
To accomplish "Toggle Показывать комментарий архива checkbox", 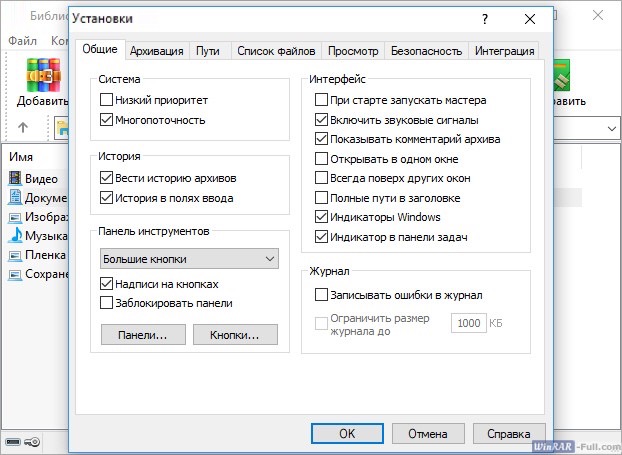I will coord(321,139).
